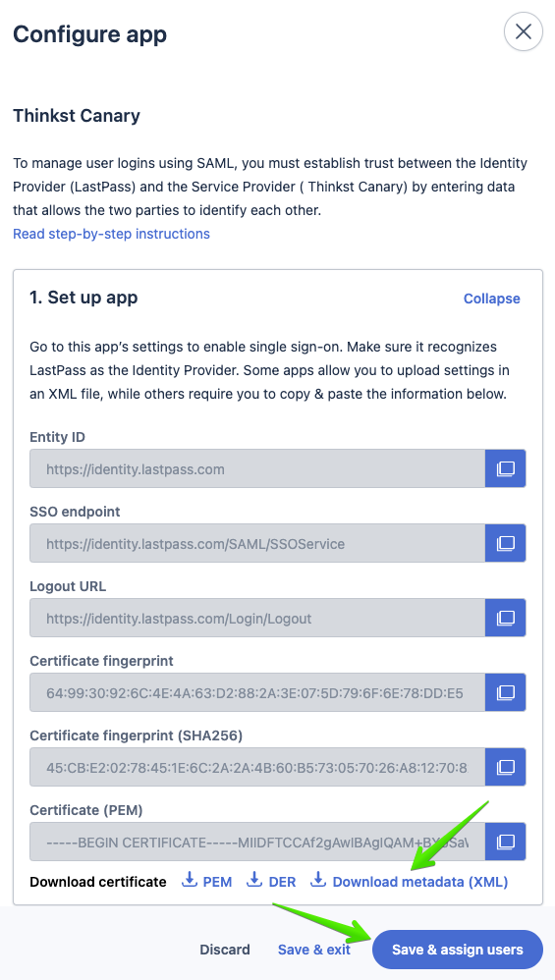Click the Certificate fingerprint (SHA256) field
Screen dimensions: 555x980
[x=257, y=767]
